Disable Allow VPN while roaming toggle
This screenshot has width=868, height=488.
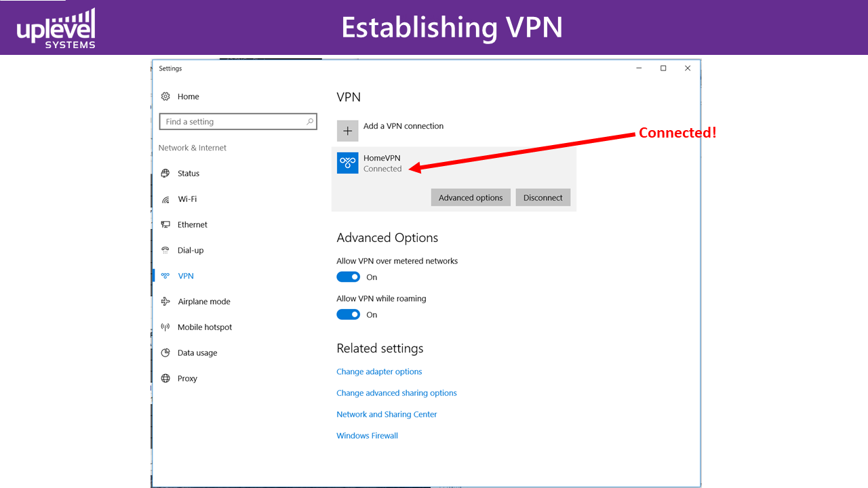coord(349,314)
